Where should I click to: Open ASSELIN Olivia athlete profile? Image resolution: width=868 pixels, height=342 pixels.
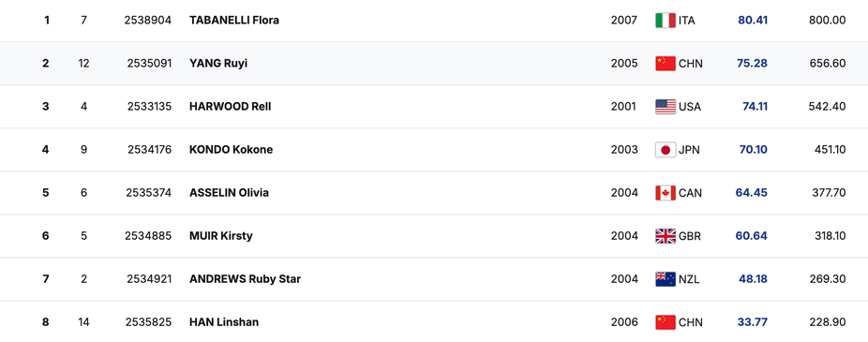[229, 193]
